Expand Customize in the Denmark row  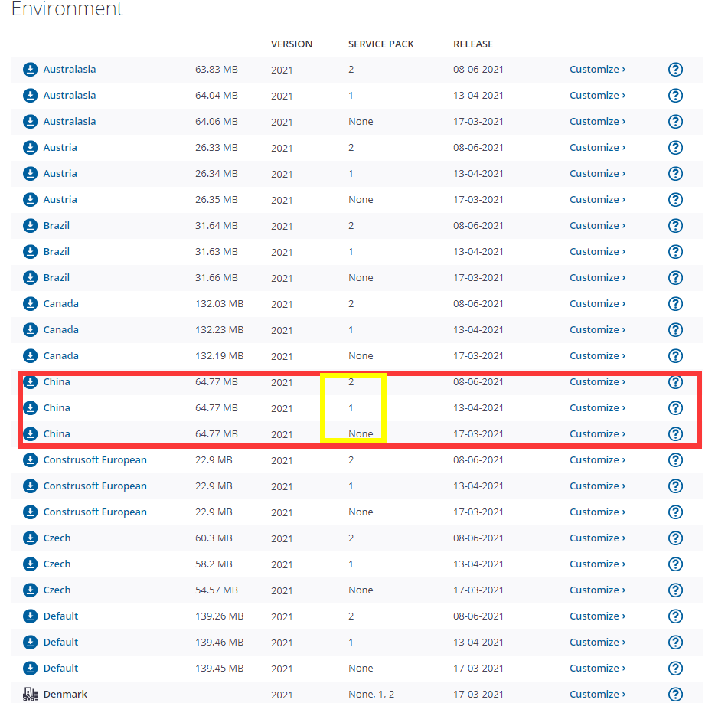pos(597,695)
